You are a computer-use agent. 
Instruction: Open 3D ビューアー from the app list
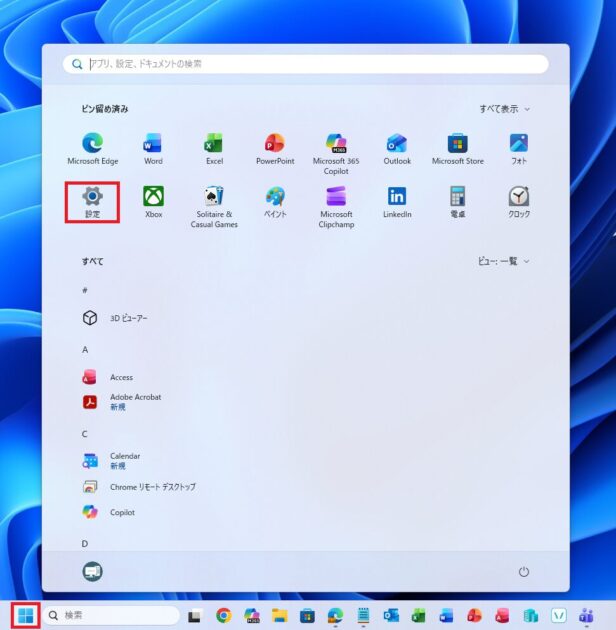click(x=115, y=318)
